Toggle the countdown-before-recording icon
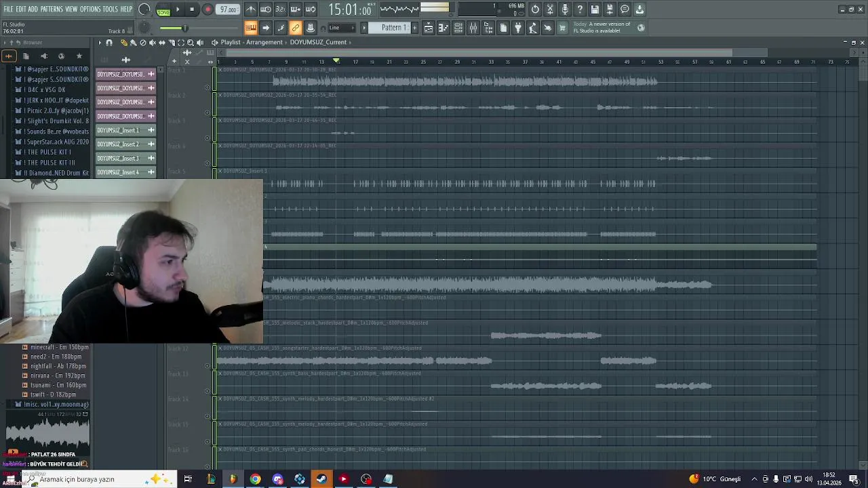Viewport: 868px width, 488px height. click(281, 9)
